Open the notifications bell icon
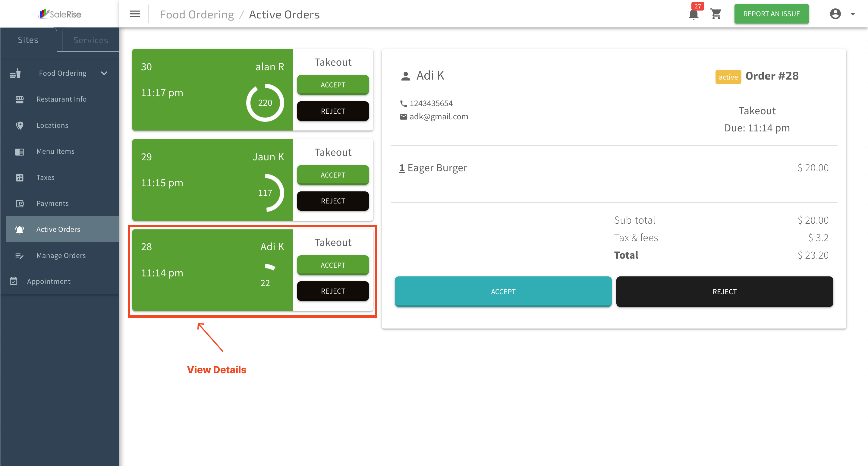This screenshot has width=868, height=466. [693, 14]
